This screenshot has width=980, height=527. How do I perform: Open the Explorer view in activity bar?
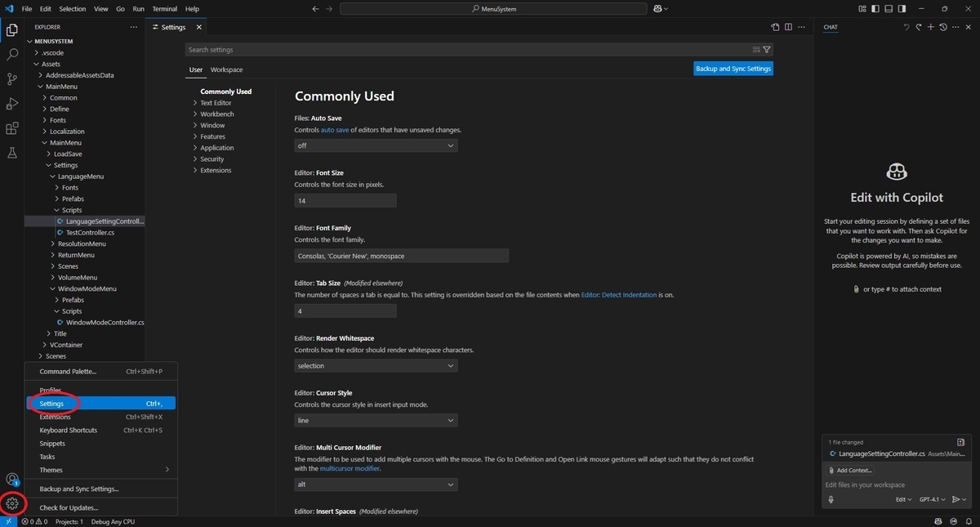click(12, 30)
